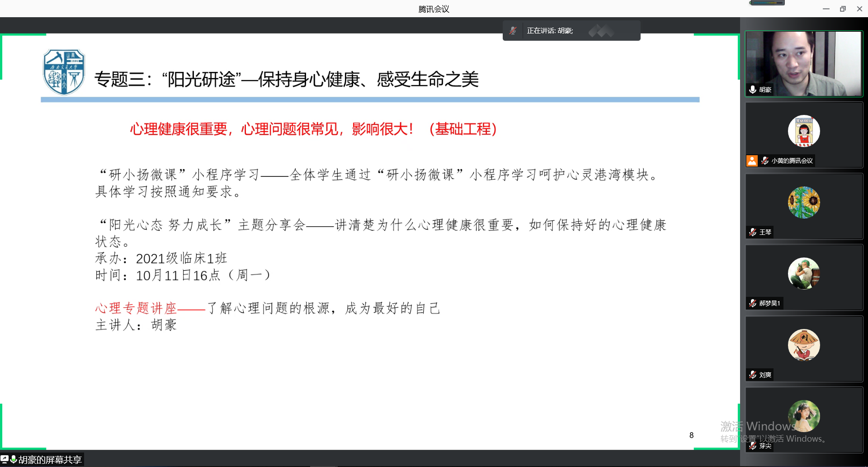The width and height of the screenshot is (868, 467).
Task: Select 王琴's sunflower avatar
Action: pos(804,202)
